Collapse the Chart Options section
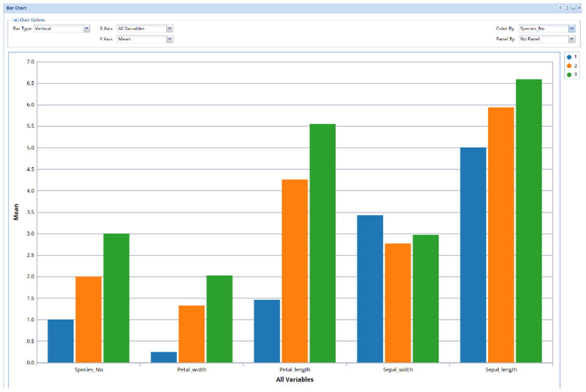This screenshot has height=392, width=586. 16,20
